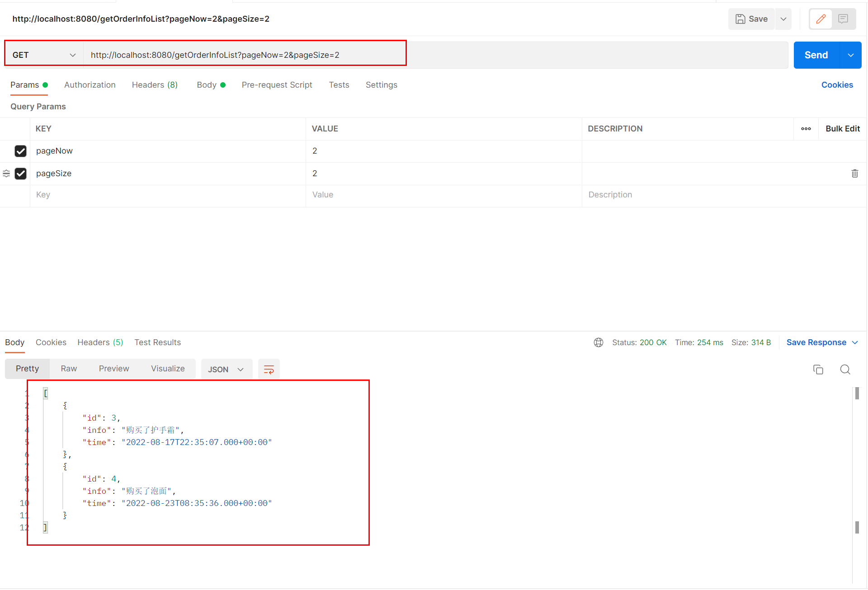Uncheck the pageSize parameter checkbox

tap(21, 173)
